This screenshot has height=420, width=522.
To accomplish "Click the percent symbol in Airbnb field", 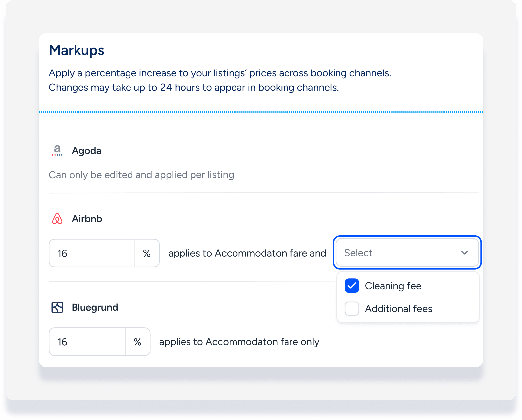I will [147, 253].
